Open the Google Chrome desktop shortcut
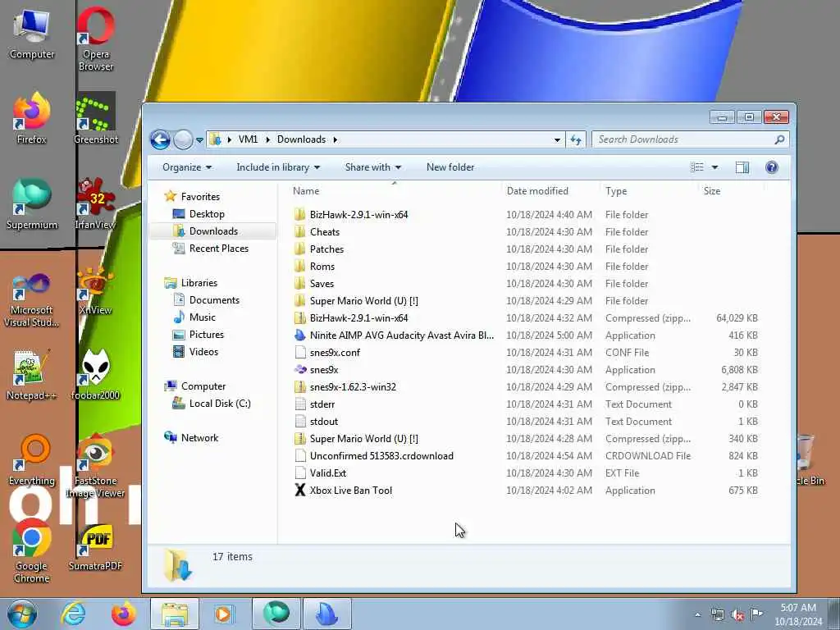Viewport: 840px width, 630px height. click(32, 551)
